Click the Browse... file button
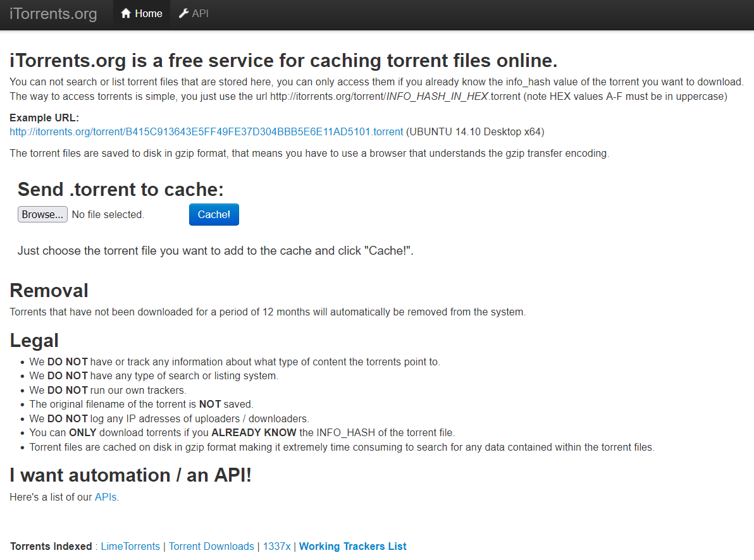 coord(42,214)
